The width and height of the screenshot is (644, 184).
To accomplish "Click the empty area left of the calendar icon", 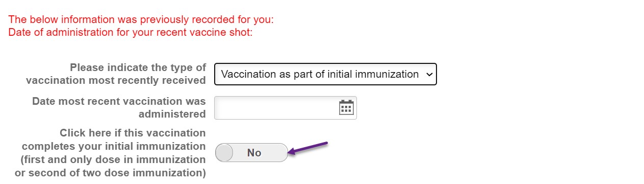I will click(275, 107).
